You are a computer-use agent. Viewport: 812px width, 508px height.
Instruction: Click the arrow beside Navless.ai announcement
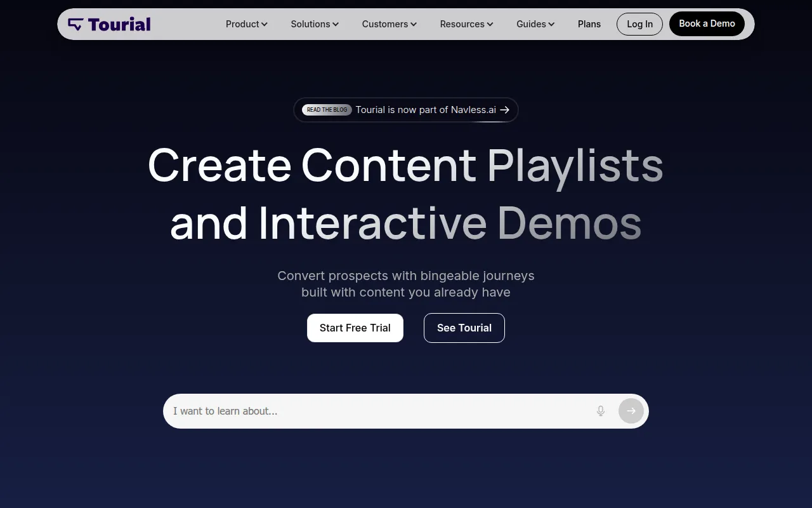(x=505, y=110)
